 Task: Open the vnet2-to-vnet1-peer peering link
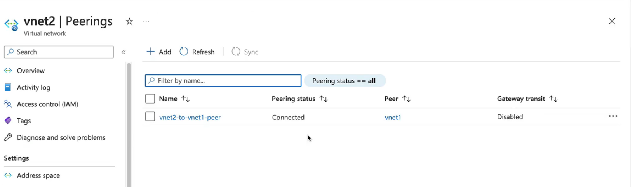click(190, 117)
